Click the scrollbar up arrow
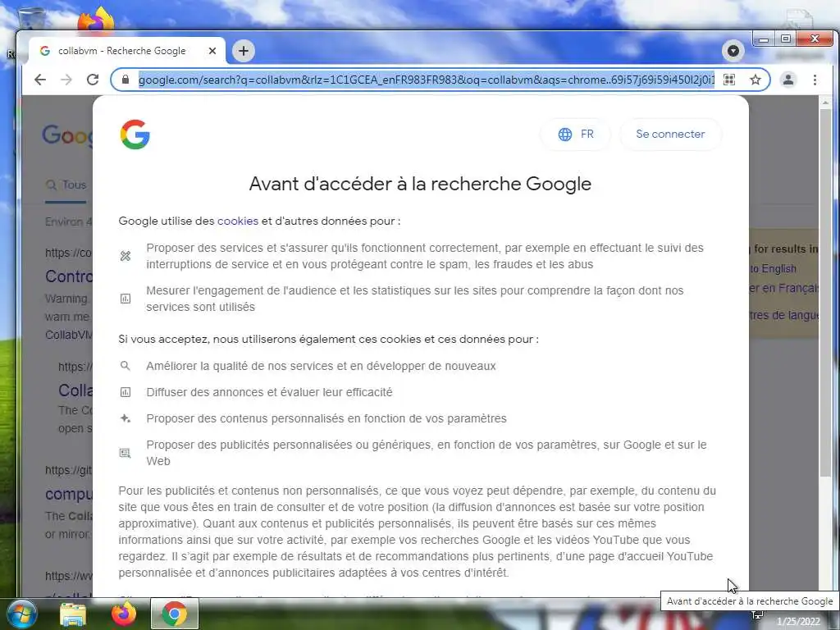 (825, 103)
